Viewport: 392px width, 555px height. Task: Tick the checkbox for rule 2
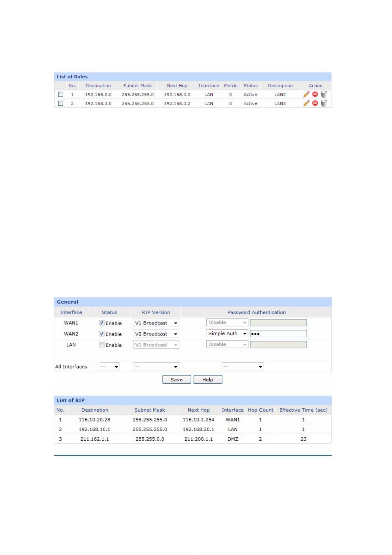click(x=61, y=103)
